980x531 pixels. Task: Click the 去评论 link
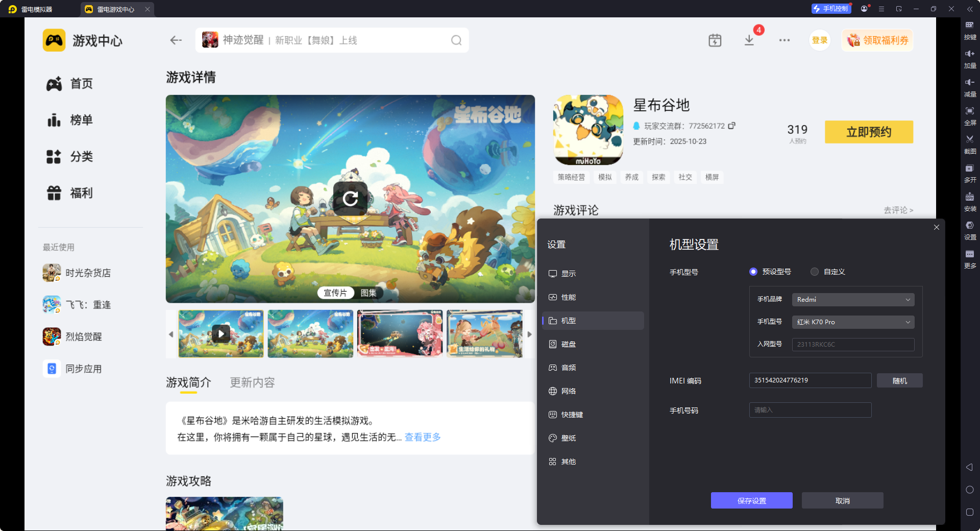click(x=898, y=210)
